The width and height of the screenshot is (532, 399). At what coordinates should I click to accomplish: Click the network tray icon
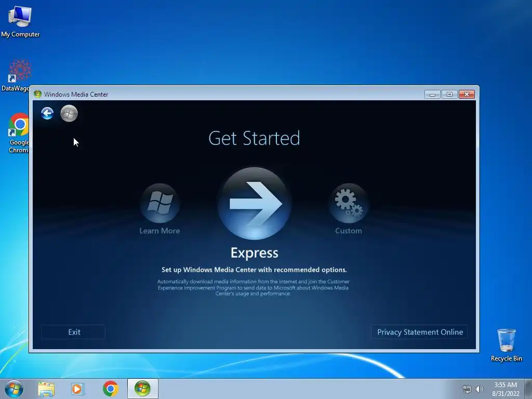point(467,389)
